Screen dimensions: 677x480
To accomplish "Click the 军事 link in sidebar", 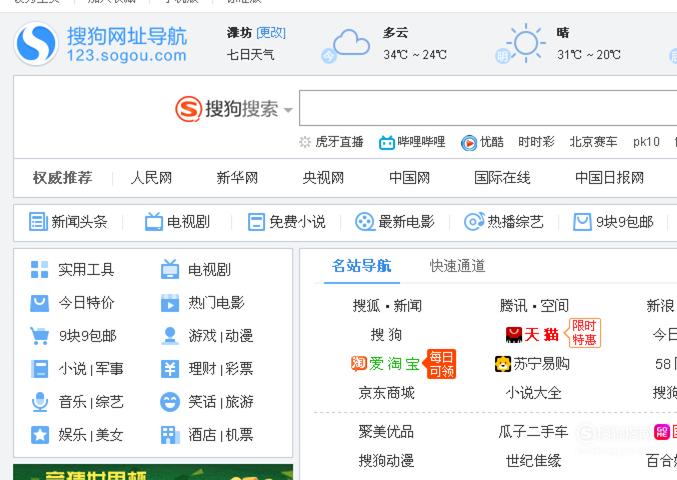I will 109,369.
